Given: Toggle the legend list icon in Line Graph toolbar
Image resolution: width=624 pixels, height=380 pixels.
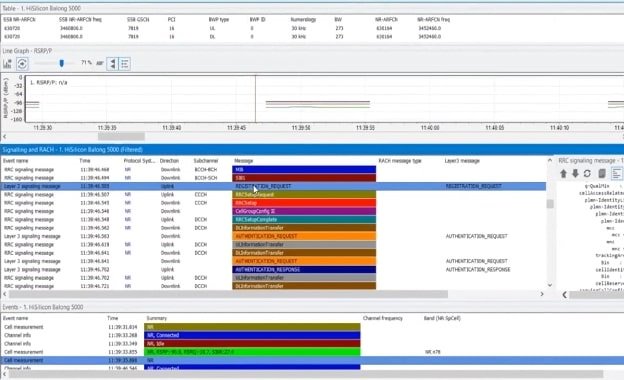Looking at the screenshot, I should point(125,64).
